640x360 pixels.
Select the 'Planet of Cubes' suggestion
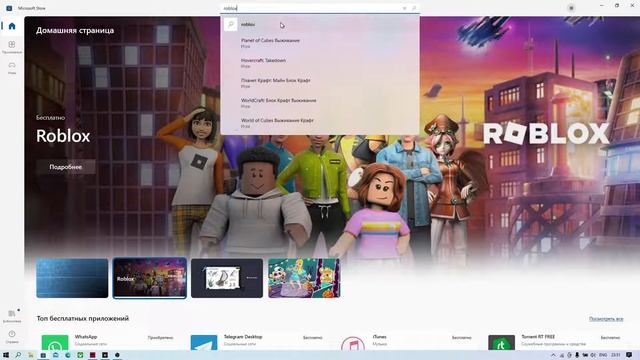tap(320, 43)
